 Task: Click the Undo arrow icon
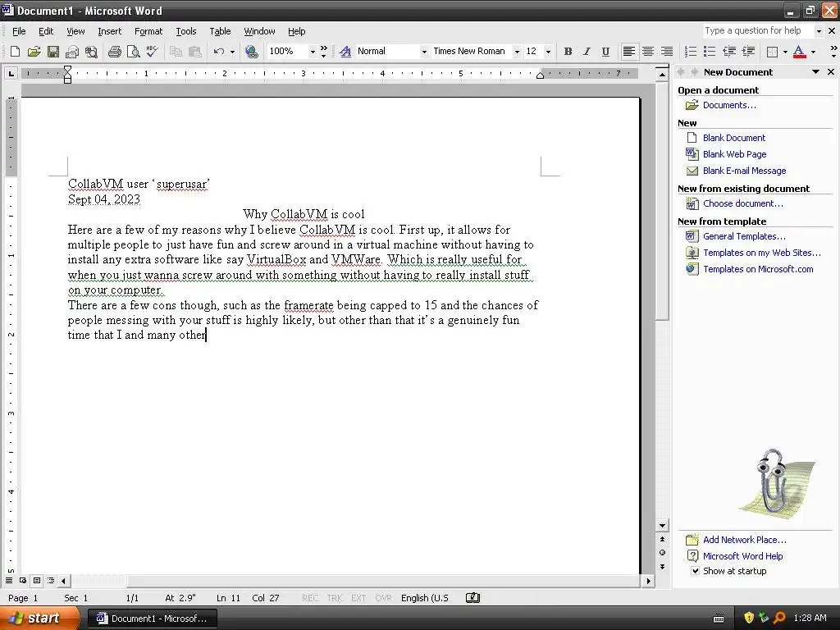[218, 52]
